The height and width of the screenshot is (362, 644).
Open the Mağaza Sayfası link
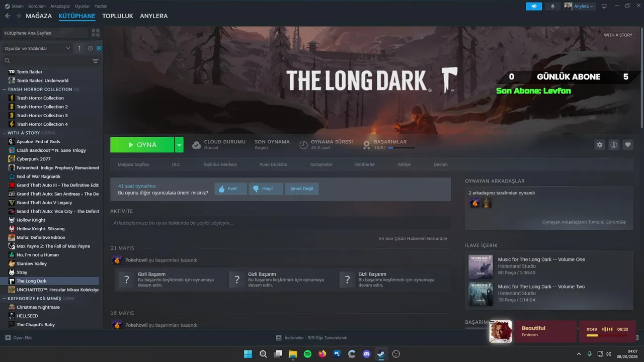(x=133, y=164)
